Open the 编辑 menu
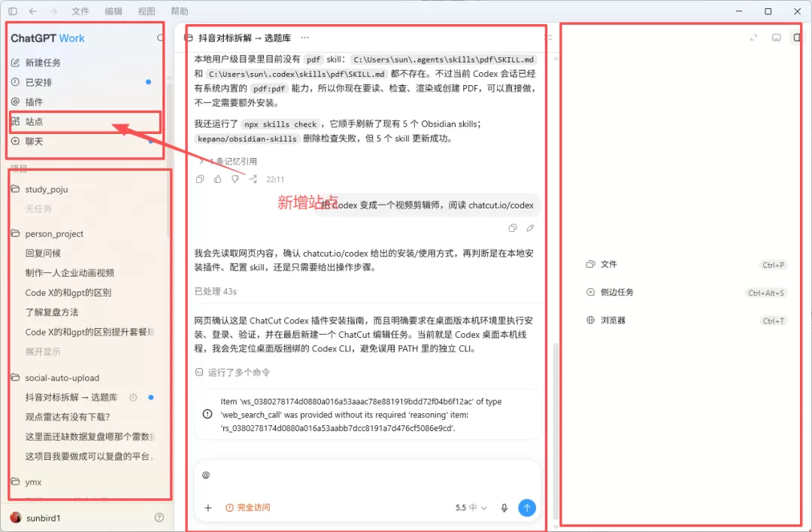The height and width of the screenshot is (532, 812). point(114,11)
